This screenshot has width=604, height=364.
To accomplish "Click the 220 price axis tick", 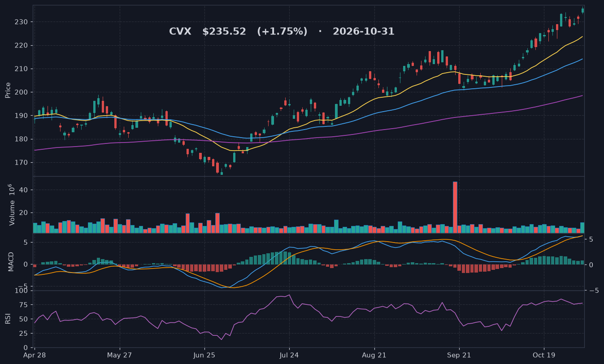I will tap(21, 45).
